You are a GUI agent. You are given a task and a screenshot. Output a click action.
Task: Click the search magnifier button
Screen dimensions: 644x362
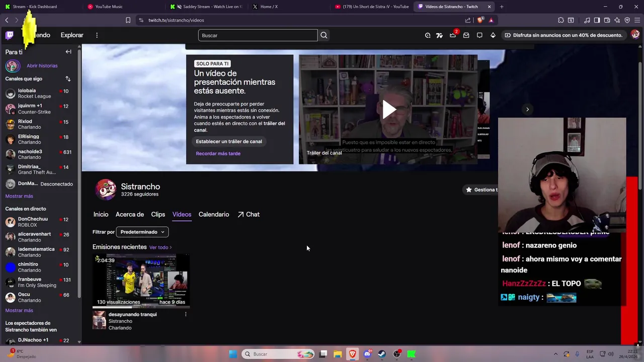tap(324, 35)
